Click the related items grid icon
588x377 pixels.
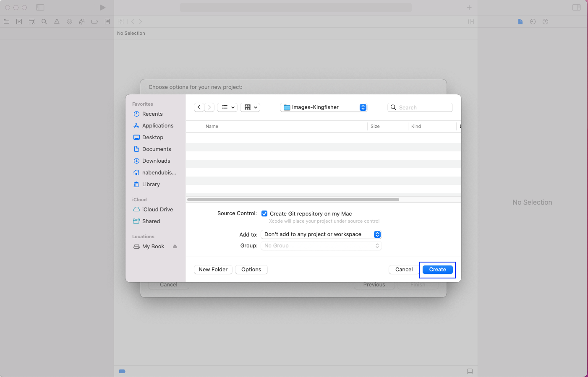tap(121, 22)
